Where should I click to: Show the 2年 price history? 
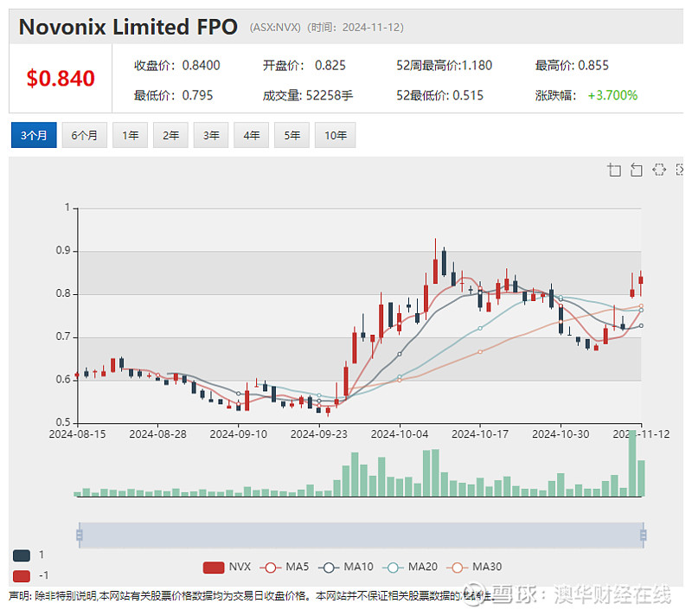170,135
